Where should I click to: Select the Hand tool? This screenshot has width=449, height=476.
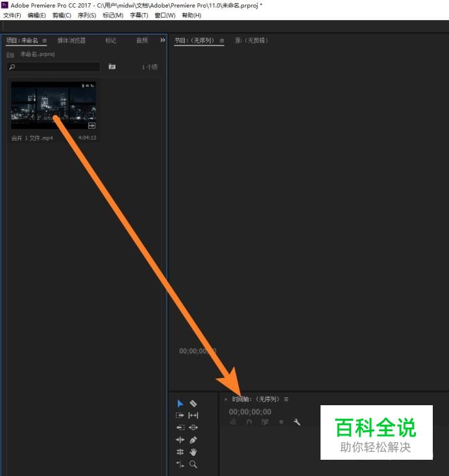click(x=193, y=452)
